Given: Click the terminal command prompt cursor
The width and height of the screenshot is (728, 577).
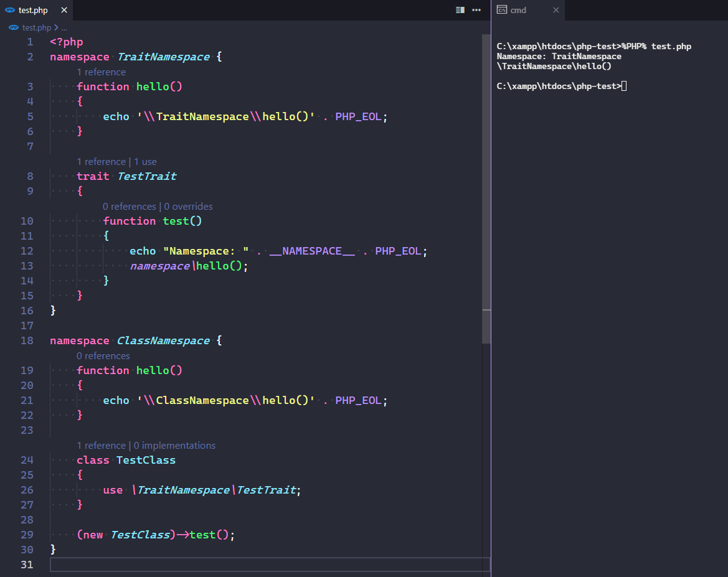Looking at the screenshot, I should pos(624,86).
